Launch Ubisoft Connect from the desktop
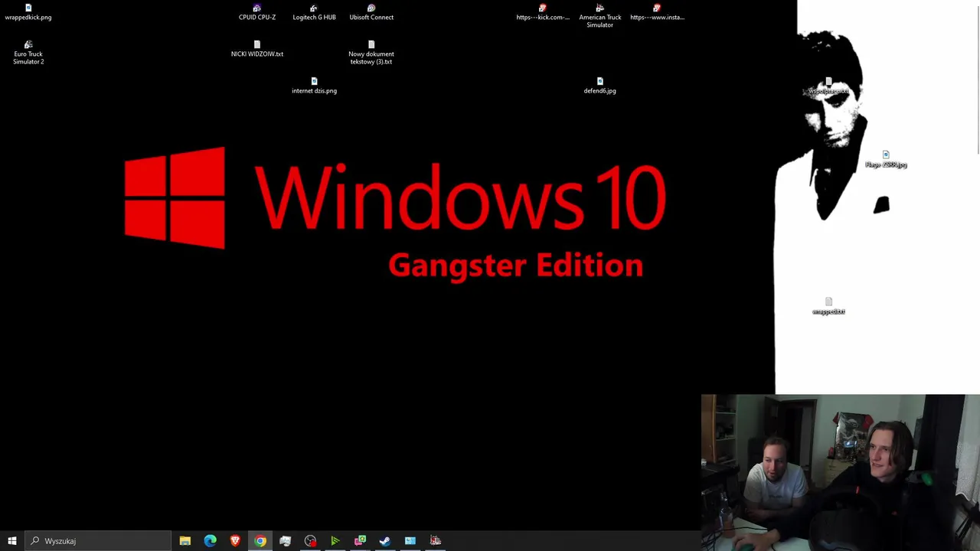This screenshot has height=551, width=980. point(371,12)
